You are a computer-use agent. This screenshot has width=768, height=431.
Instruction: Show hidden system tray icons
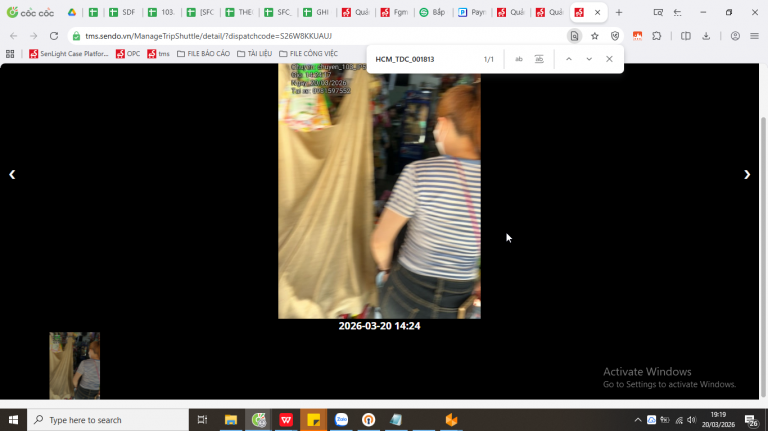pos(638,420)
